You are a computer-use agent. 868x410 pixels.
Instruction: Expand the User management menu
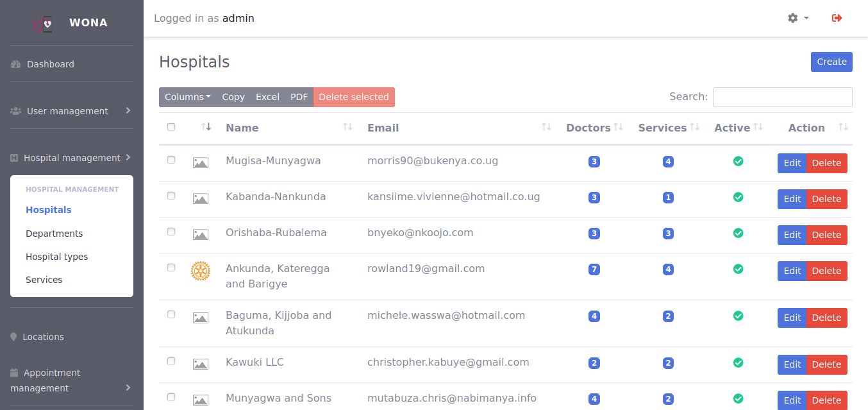pyautogui.click(x=71, y=111)
